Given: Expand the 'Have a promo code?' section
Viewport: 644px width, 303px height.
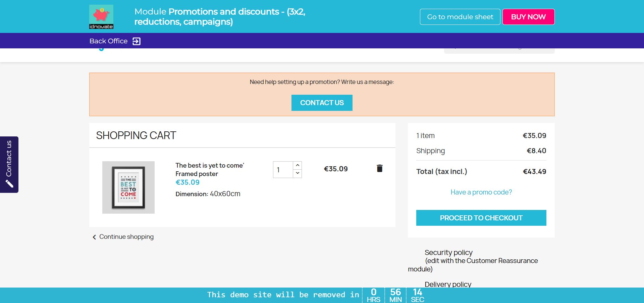Looking at the screenshot, I should point(481,192).
